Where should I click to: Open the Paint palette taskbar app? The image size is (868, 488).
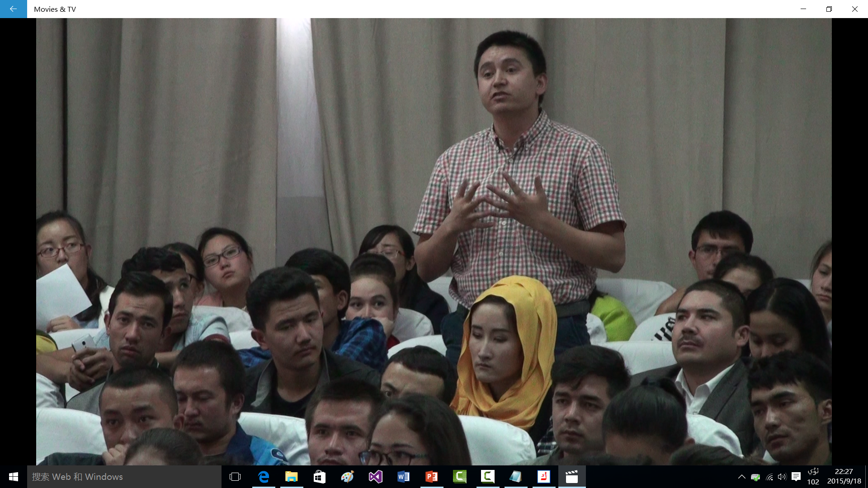pyautogui.click(x=348, y=477)
